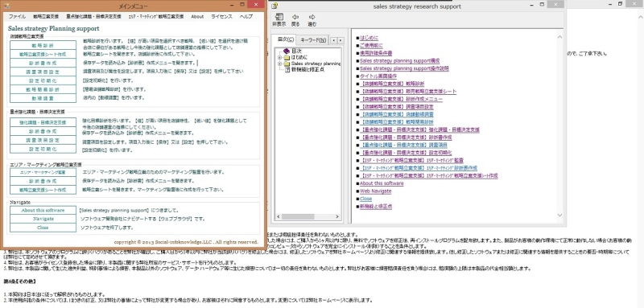Image resolution: width=644 pixels, height=308 pixels.
Task: Expand the はじめに tree node
Action: [x=279, y=57]
